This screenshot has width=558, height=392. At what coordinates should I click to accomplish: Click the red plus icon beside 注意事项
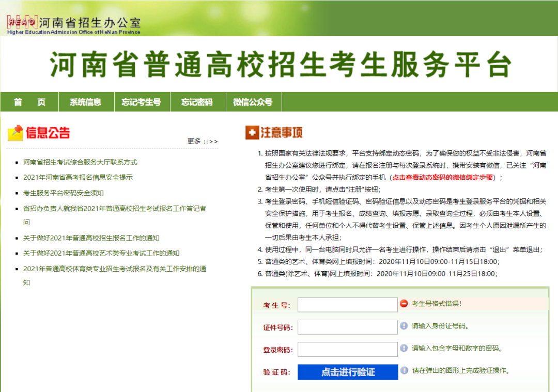coord(252,133)
